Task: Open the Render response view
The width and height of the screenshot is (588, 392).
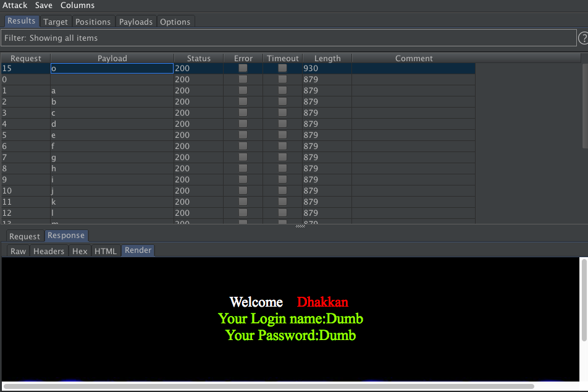Action: pyautogui.click(x=138, y=250)
